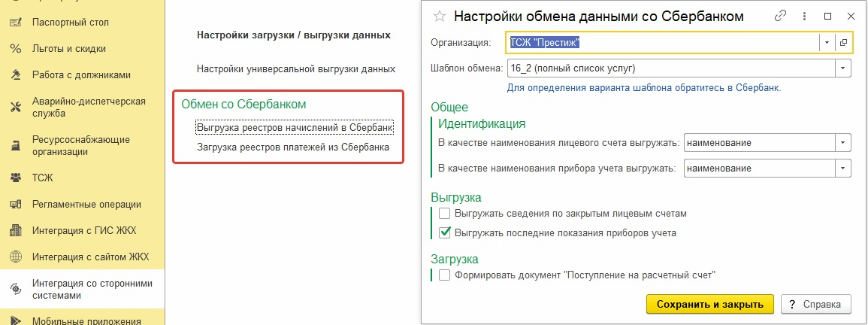
Task: Copy the link via the chain icon
Action: coord(781,16)
